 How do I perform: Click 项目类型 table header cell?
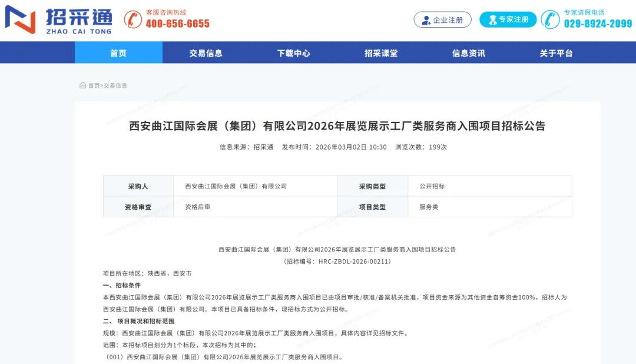(x=372, y=207)
